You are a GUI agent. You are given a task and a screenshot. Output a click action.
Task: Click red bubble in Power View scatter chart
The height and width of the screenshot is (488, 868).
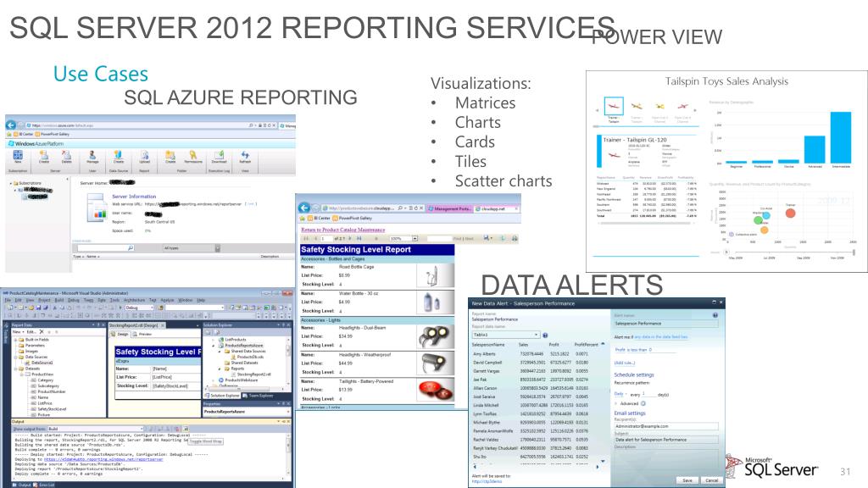point(791,213)
